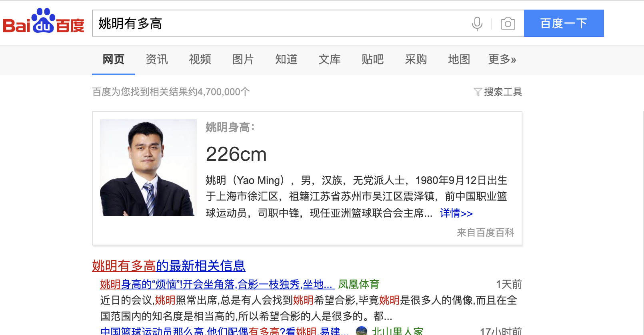Click the 226cm height value
This screenshot has width=644, height=335.
click(236, 154)
